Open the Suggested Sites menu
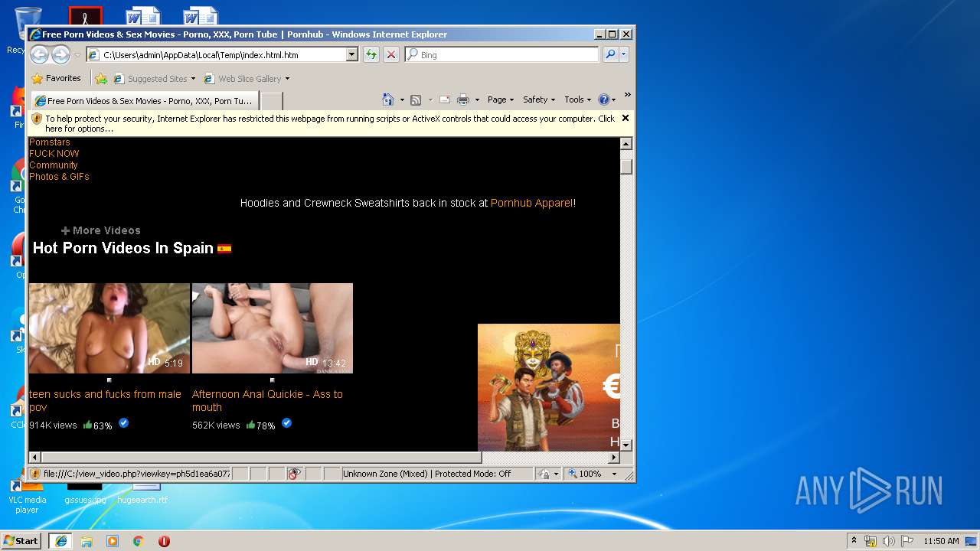 [x=154, y=79]
